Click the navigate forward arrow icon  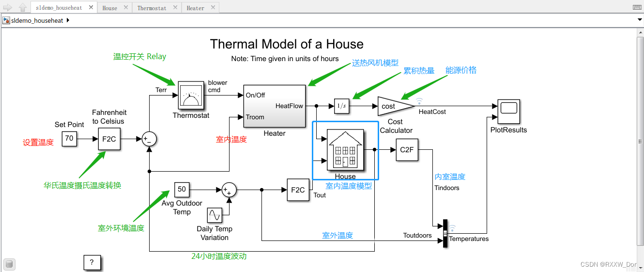pos(7,7)
